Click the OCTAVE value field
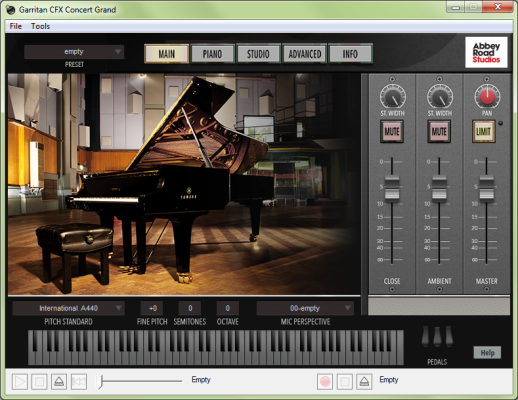The height and width of the screenshot is (400, 518). coord(228,308)
